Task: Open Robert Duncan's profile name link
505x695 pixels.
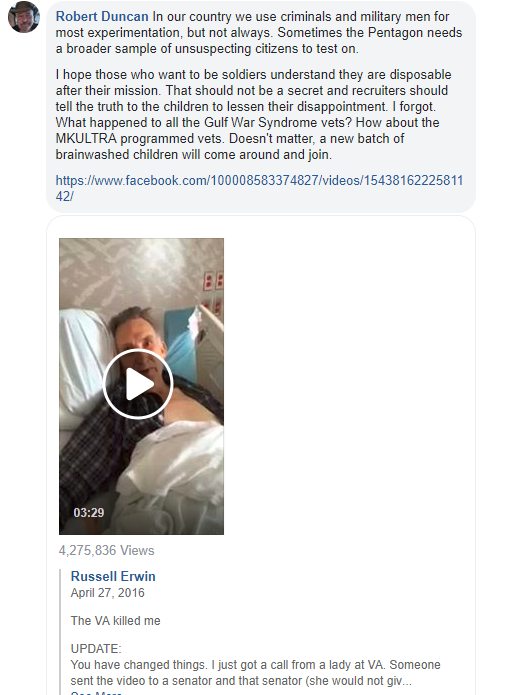Action: 102,16
